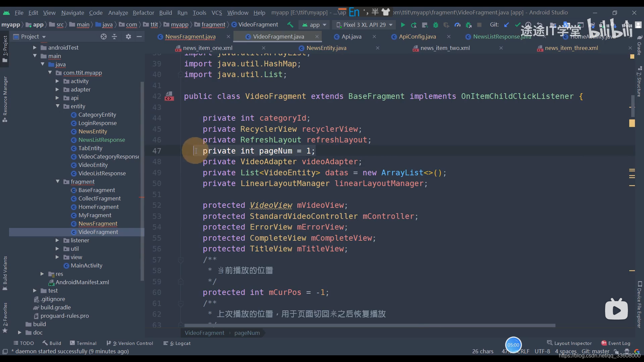Switch to the news_item_two.xml tab
Viewport: 644px width, 362px height.
pos(445,48)
